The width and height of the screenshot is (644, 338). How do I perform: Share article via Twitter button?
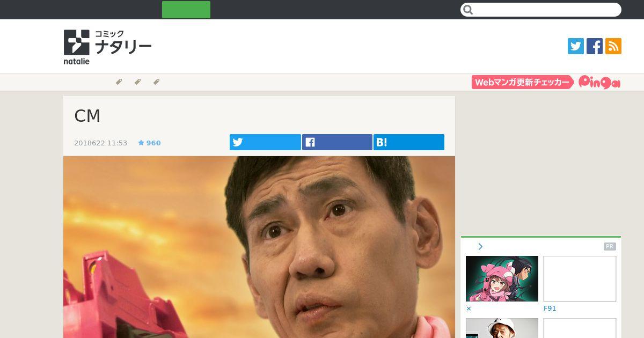pos(265,142)
